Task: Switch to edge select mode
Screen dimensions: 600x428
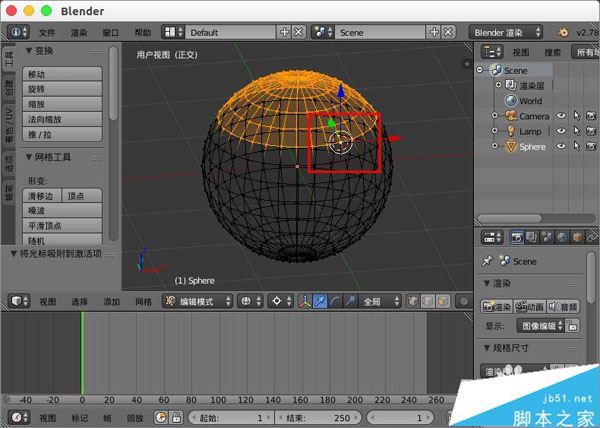Action: click(428, 301)
